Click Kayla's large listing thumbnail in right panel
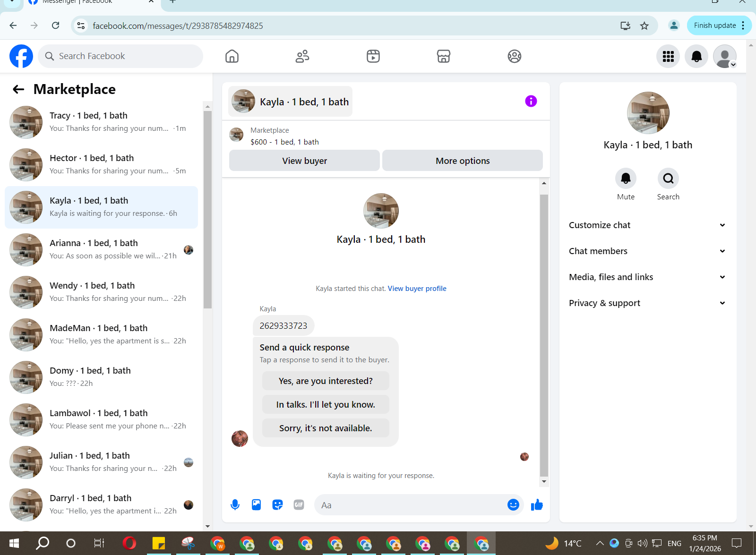 [648, 113]
